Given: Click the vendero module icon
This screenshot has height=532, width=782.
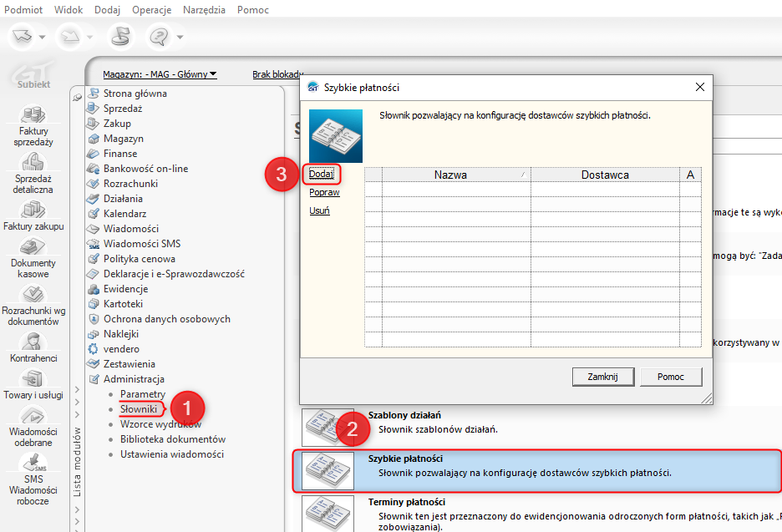Looking at the screenshot, I should pyautogui.click(x=94, y=349).
